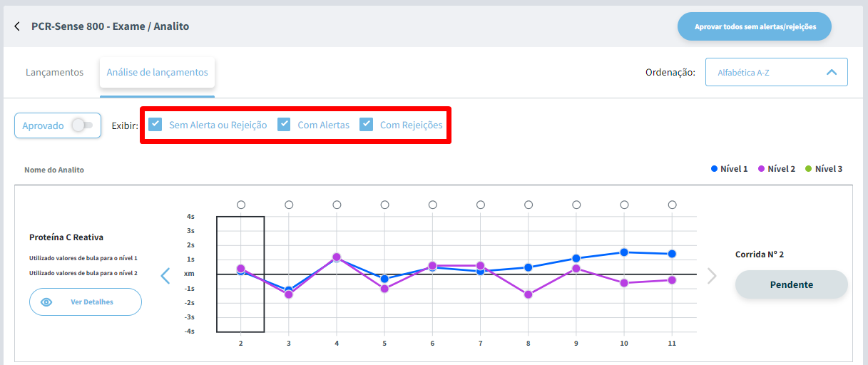Show next runs with right chevron
This screenshot has width=868, height=365.
click(x=711, y=276)
